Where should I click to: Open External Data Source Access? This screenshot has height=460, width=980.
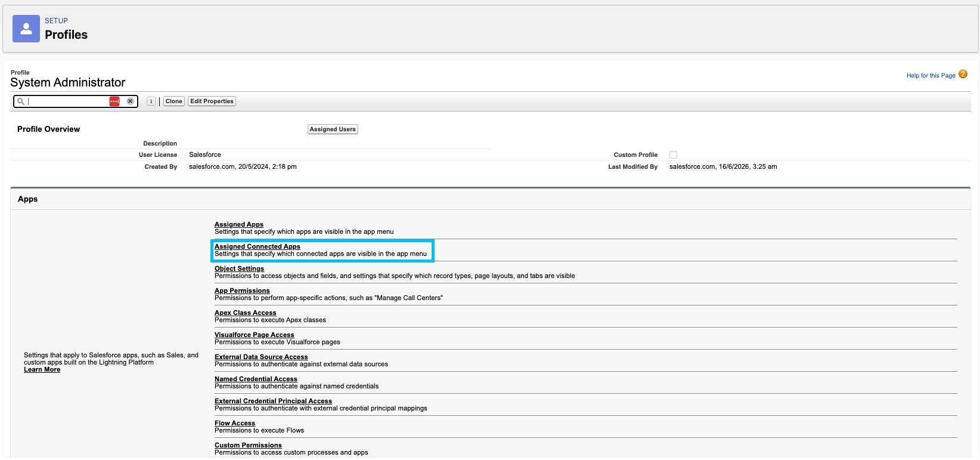(261, 357)
